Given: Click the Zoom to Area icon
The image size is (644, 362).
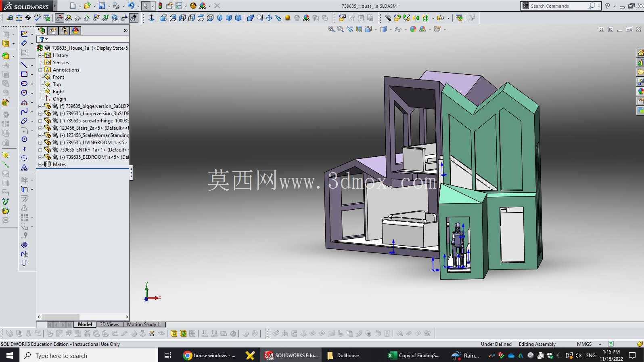Looking at the screenshot, I should click(340, 29).
